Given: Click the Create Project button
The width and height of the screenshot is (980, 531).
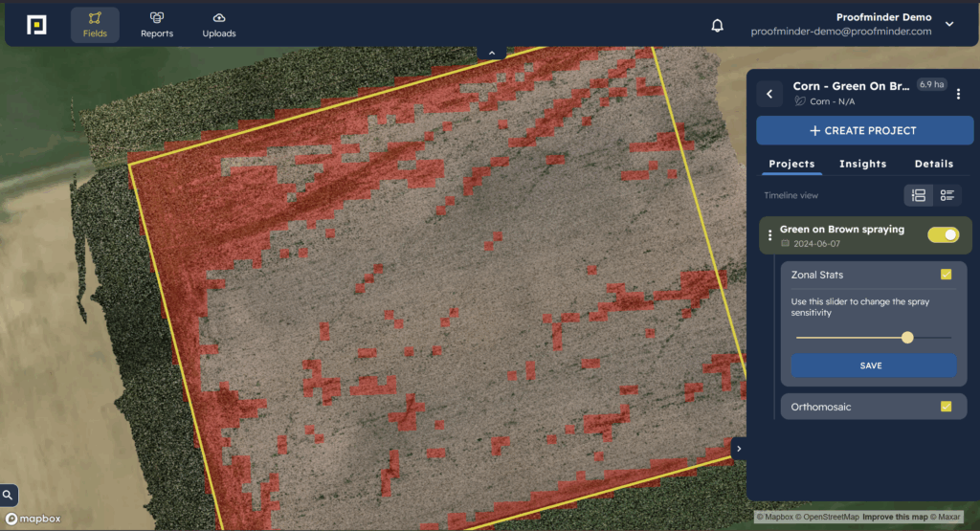Looking at the screenshot, I should (x=864, y=130).
